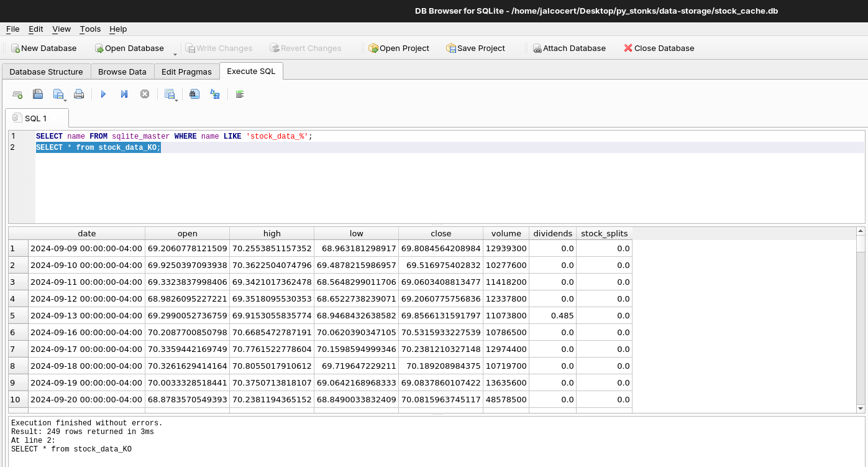Click Revert Changes toolbar button
Viewport: 868px width, 467px height.
coord(305,48)
